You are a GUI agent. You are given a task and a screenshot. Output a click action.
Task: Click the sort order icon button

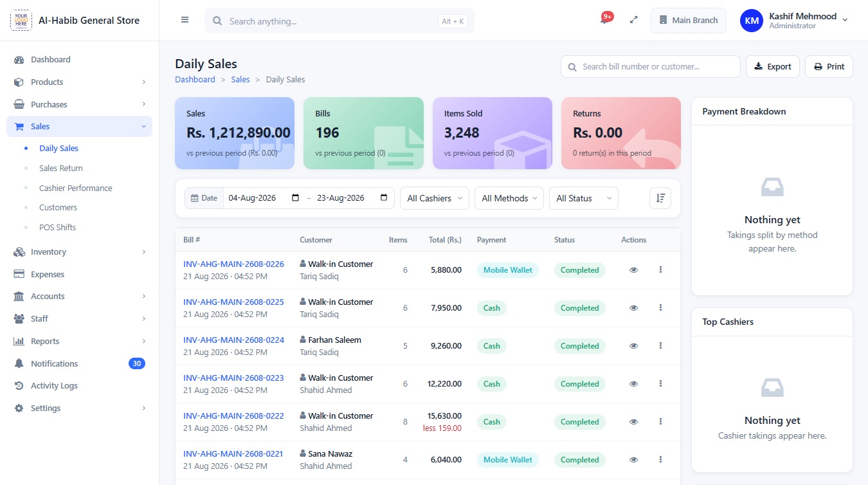pos(660,198)
